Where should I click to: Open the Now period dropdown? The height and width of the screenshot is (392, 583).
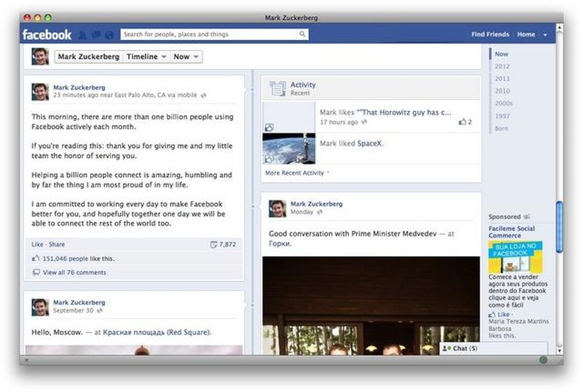coord(187,57)
